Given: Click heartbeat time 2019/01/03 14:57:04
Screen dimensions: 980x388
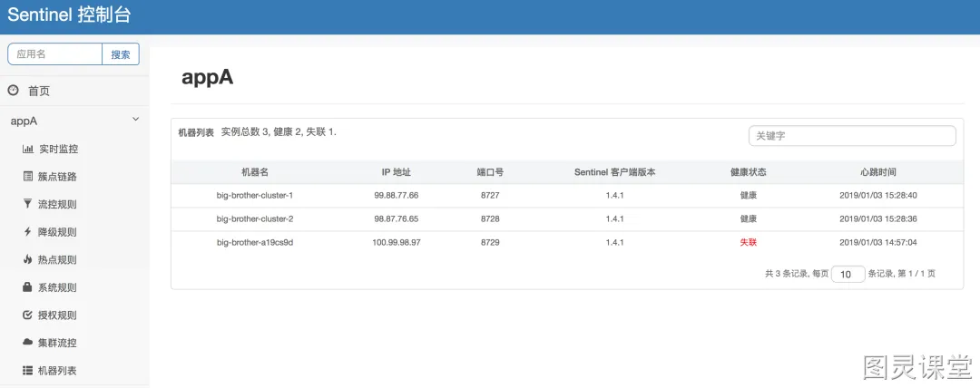Looking at the screenshot, I should pos(878,242).
